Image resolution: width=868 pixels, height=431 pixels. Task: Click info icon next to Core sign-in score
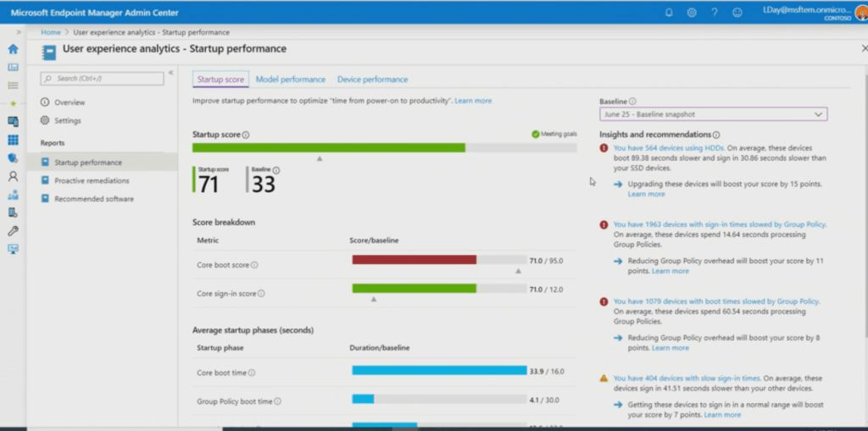(x=261, y=294)
